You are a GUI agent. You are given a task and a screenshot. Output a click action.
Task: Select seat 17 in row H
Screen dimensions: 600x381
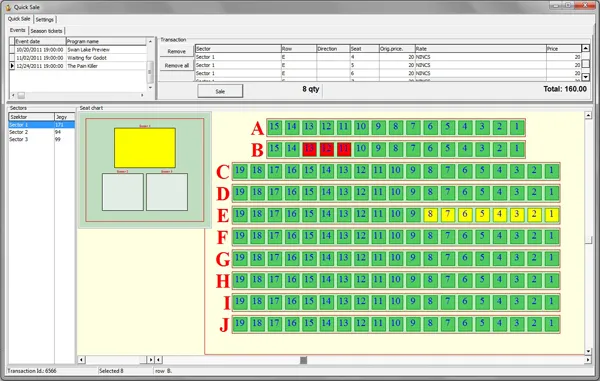[x=274, y=280]
